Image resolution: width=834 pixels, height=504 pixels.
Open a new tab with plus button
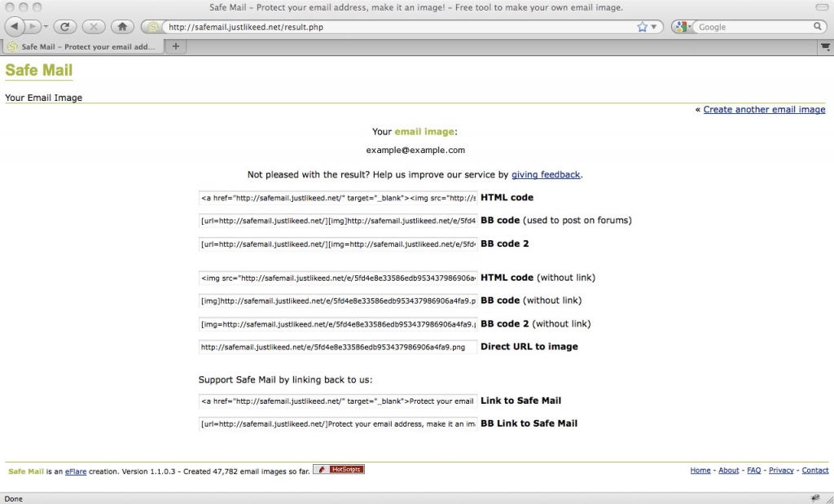[176, 46]
